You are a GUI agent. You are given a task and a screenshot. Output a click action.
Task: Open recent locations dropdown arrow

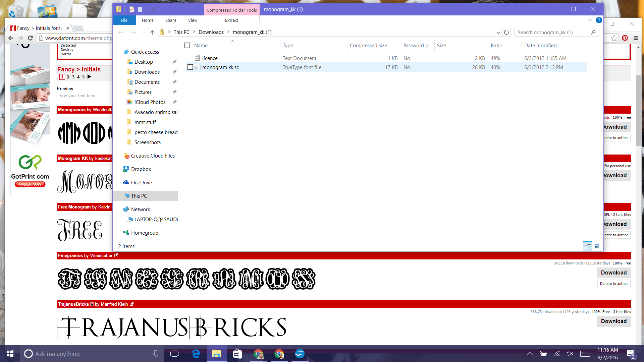tap(144, 32)
